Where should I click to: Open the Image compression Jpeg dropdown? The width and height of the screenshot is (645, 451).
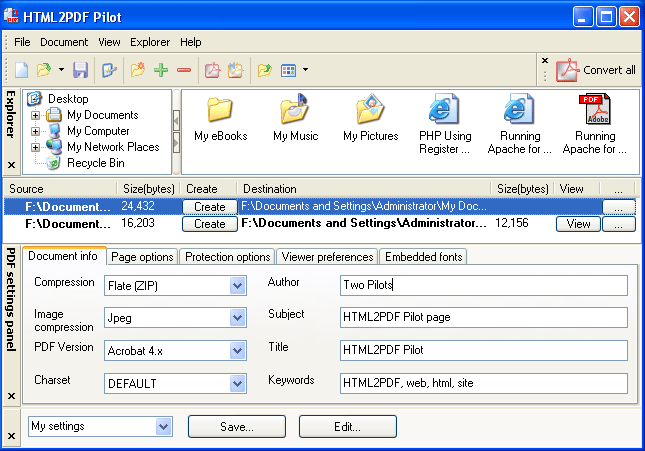237,318
